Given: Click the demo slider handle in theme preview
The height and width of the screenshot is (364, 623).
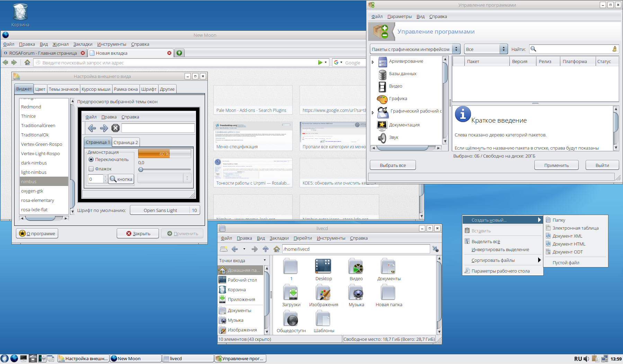Looking at the screenshot, I should (x=141, y=169).
